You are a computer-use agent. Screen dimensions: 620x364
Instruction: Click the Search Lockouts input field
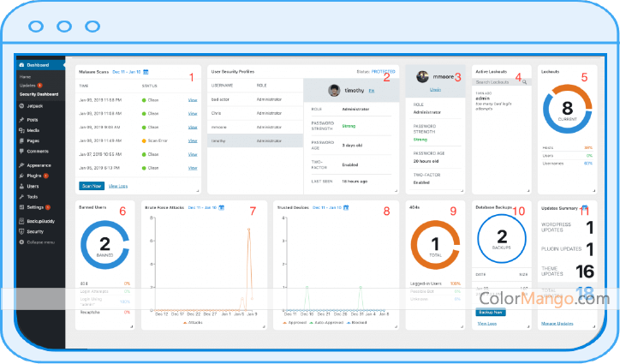click(498, 81)
